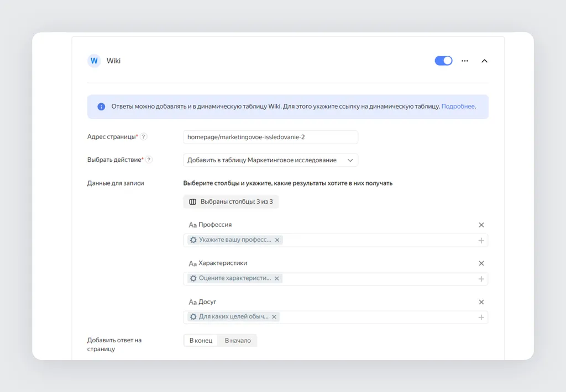The width and height of the screenshot is (566, 392).
Task: Click the Выбраны столбцы: 3 из 3 button
Action: [x=230, y=202]
